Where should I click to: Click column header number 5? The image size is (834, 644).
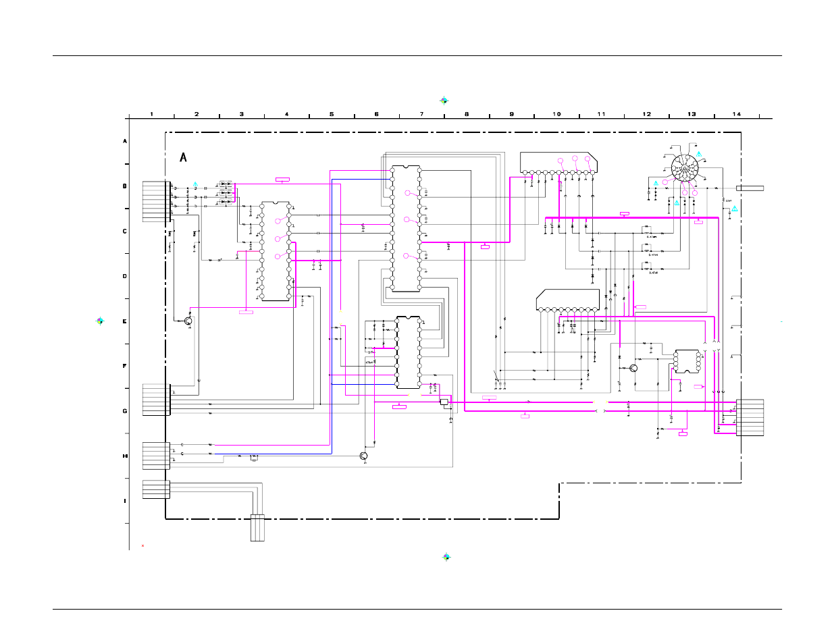click(332, 114)
